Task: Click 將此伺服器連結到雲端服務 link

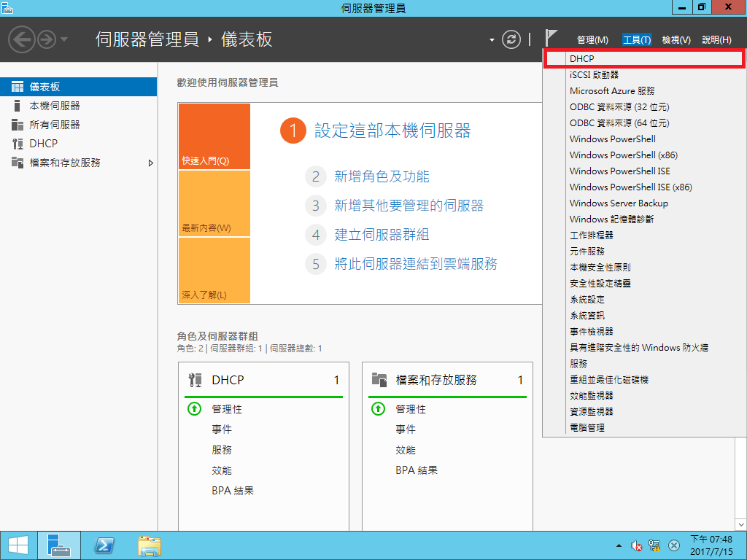Action: pos(416,264)
